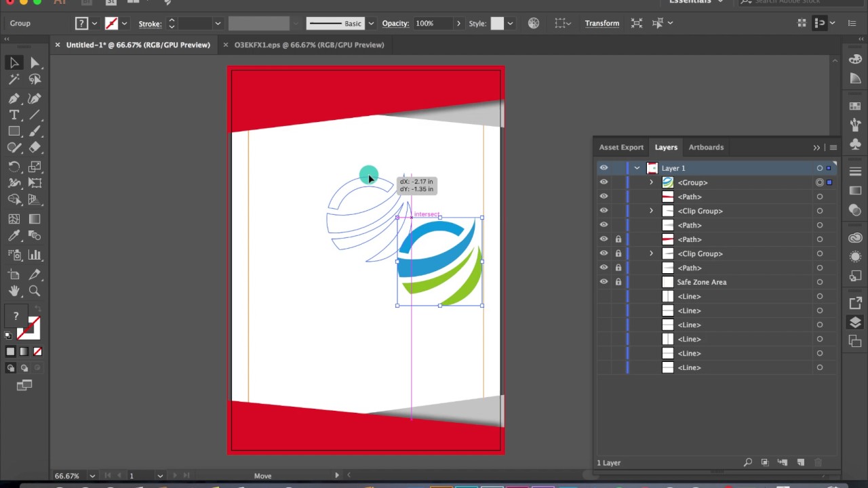The width and height of the screenshot is (868, 488).
Task: Click the Stroke link in control bar
Action: tap(150, 24)
